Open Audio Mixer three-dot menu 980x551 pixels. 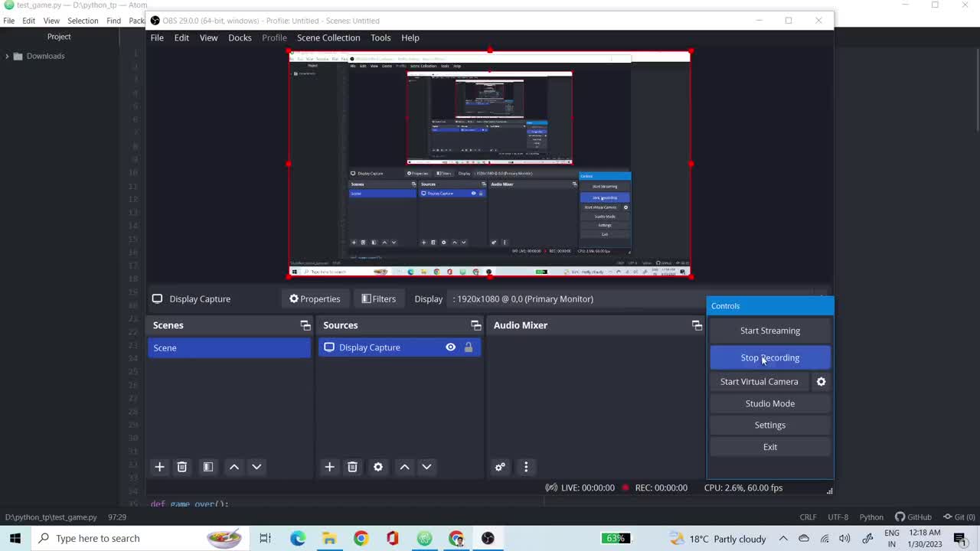(x=526, y=467)
